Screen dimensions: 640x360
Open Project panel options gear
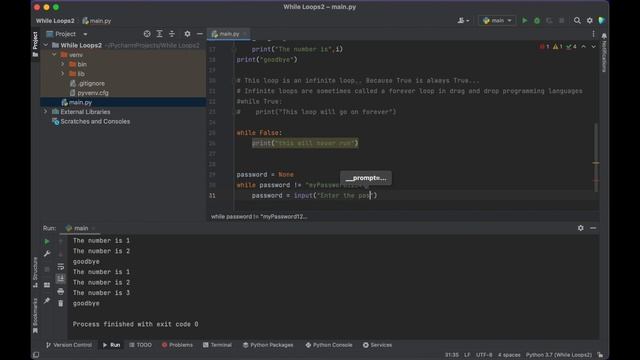click(187, 34)
